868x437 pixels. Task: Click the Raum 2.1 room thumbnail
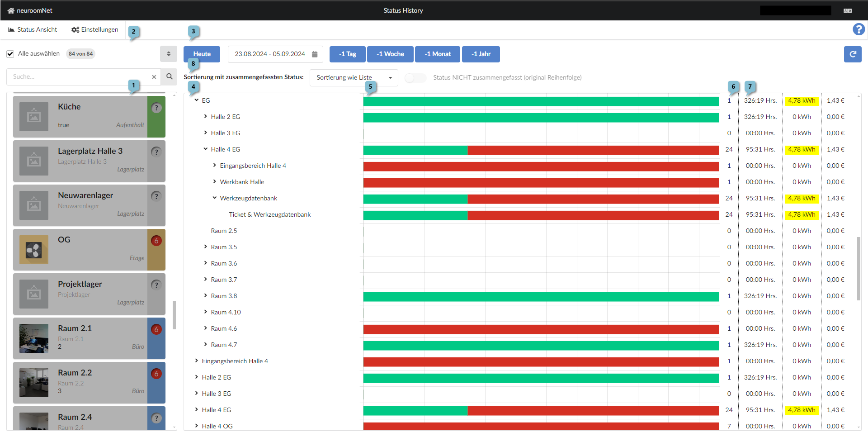34,338
